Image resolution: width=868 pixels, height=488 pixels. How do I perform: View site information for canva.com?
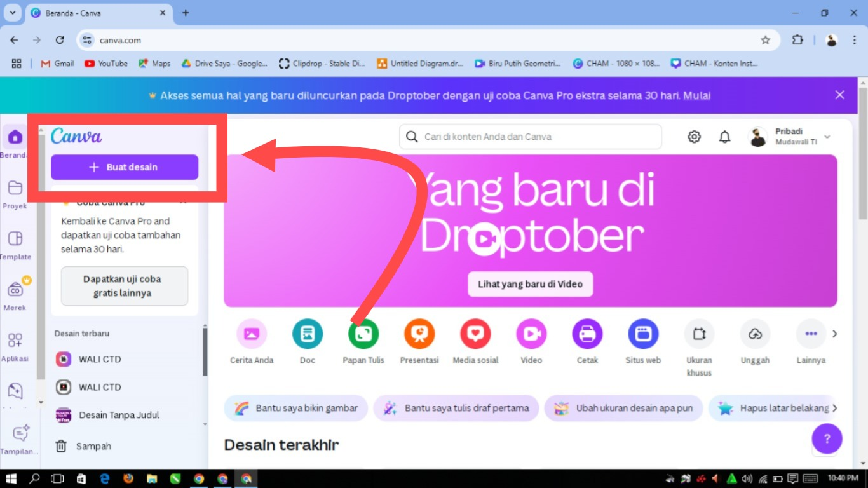pyautogui.click(x=88, y=40)
